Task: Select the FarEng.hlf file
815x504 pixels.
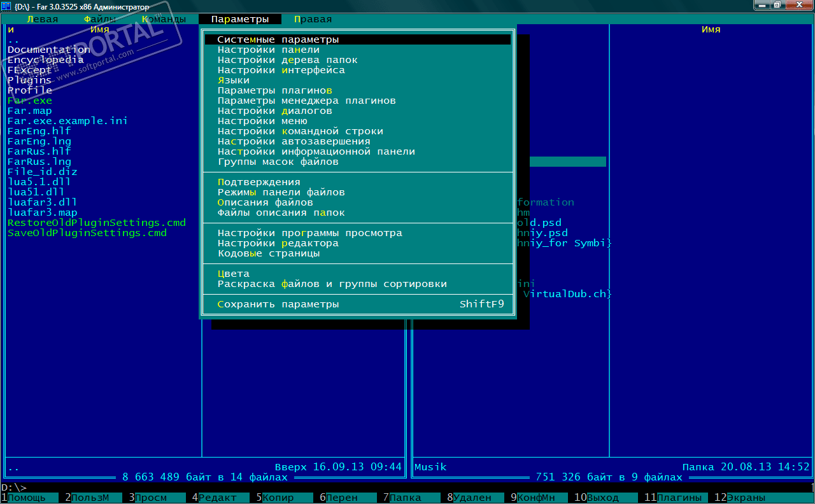Action: pyautogui.click(x=39, y=131)
